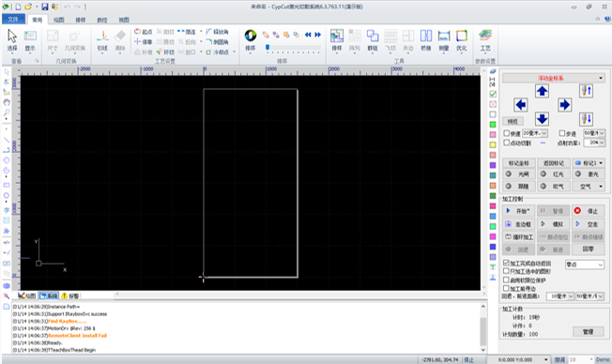This screenshot has height=364, width=612.
Task: Click the 回零 return-to-zero button
Action: 588,249
